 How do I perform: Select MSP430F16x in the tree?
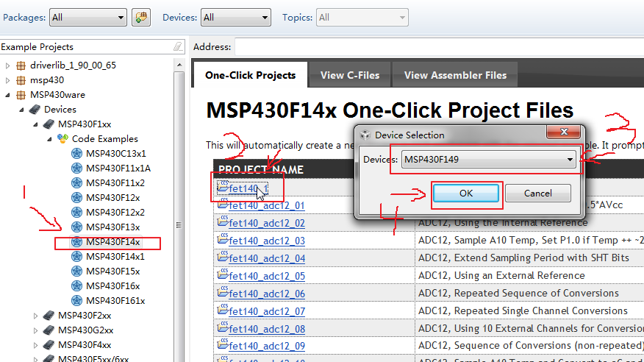coord(113,286)
